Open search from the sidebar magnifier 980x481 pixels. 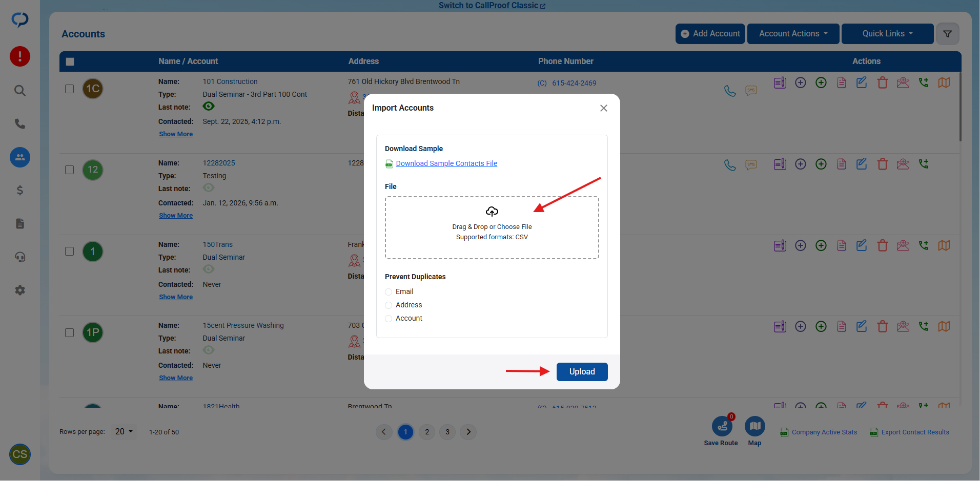(20, 91)
